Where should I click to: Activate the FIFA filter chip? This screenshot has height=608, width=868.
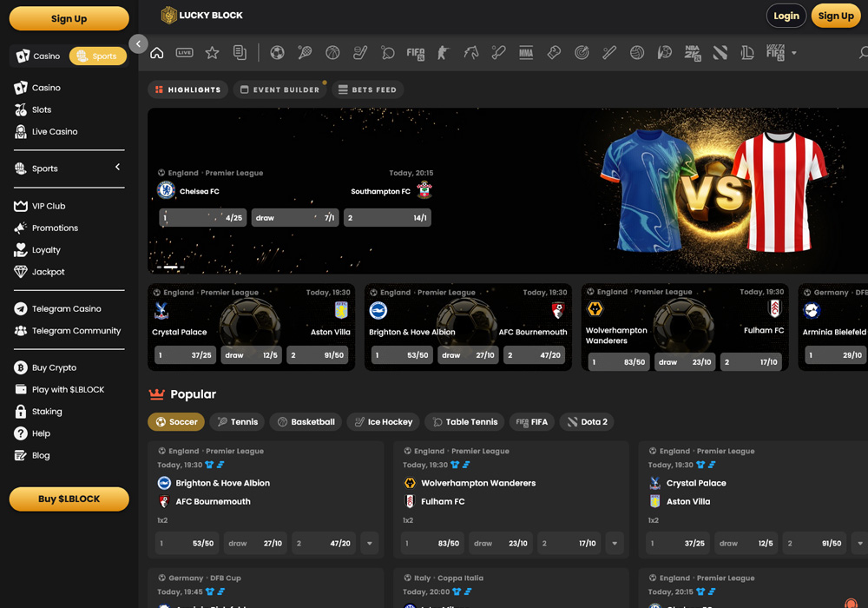(x=531, y=422)
